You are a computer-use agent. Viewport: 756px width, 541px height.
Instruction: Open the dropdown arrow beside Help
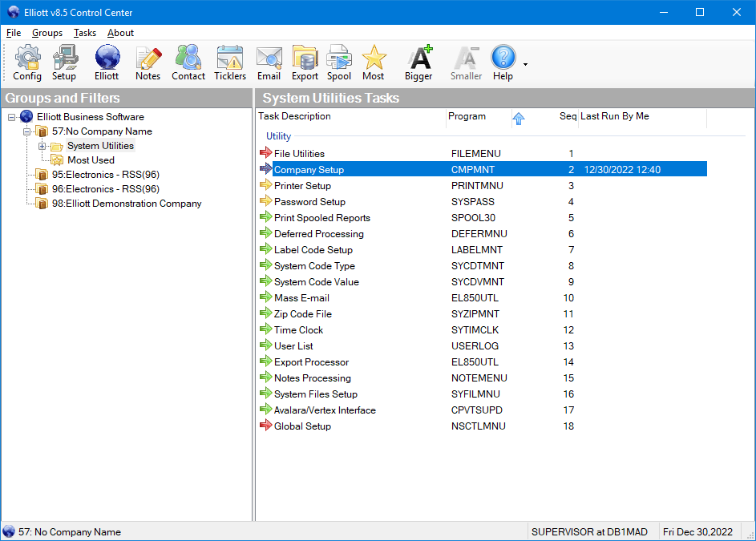pos(525,63)
